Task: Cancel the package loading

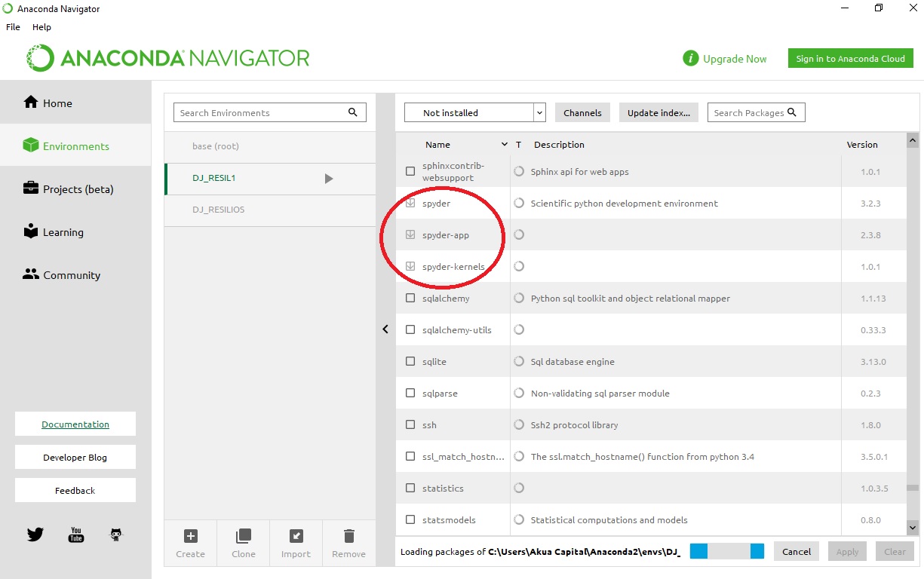Action: [797, 551]
